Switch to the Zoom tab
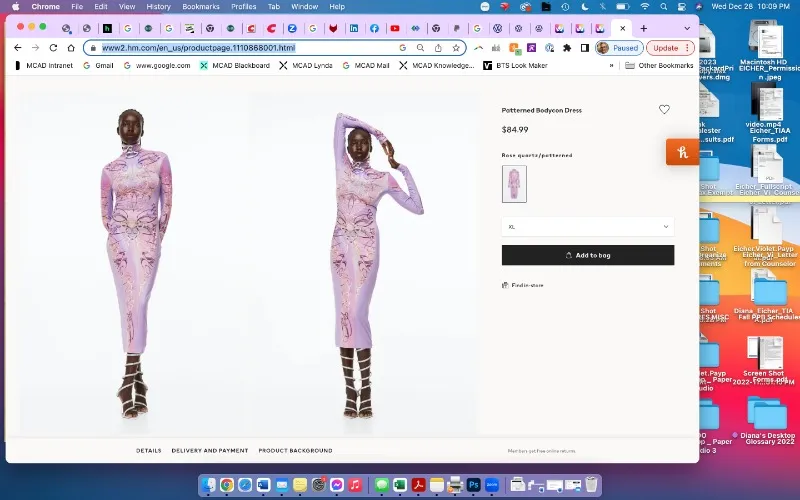Screen dimensions: 800x500 click(292, 29)
